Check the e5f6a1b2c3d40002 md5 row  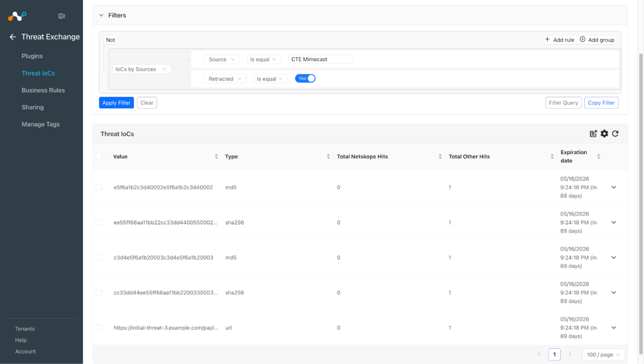click(x=99, y=187)
